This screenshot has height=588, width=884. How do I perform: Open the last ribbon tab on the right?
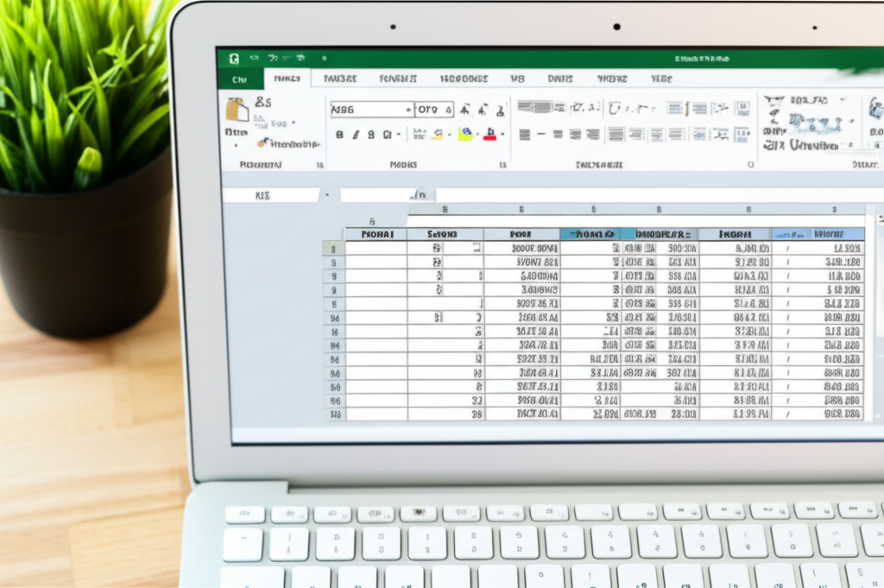[661, 79]
